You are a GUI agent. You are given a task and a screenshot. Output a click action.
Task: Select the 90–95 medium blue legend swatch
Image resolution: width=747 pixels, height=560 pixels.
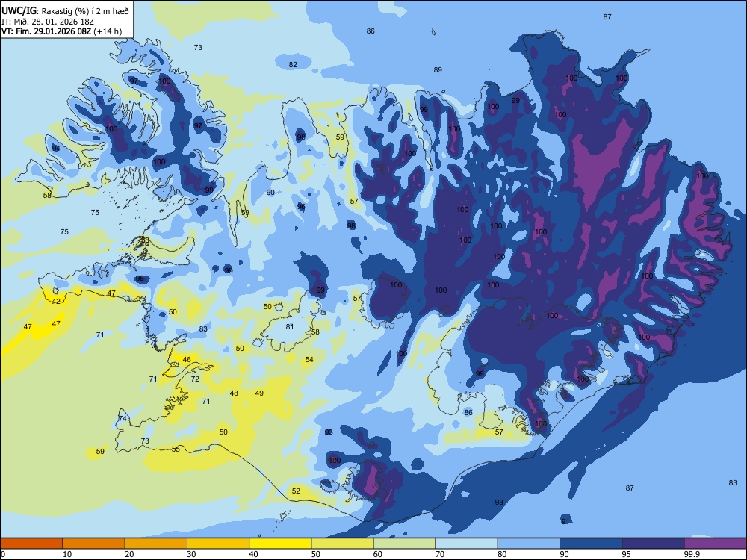(x=591, y=544)
